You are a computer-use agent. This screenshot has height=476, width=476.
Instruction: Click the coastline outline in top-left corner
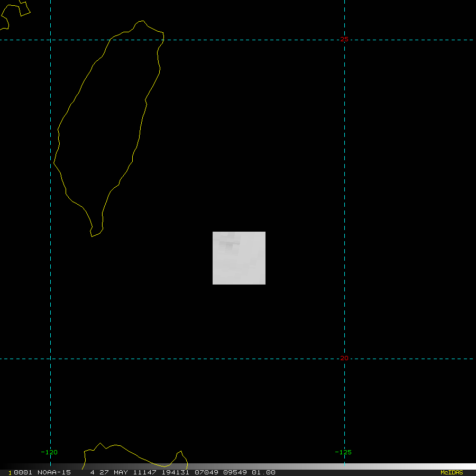pyautogui.click(x=15, y=14)
